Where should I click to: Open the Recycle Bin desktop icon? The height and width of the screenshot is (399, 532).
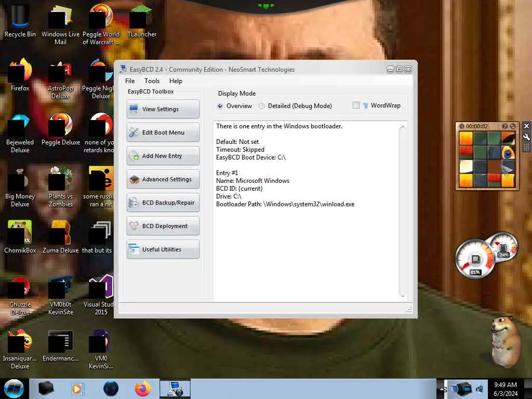pos(20,21)
